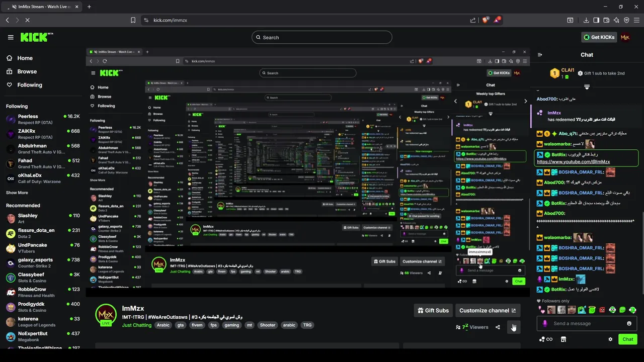Open Brave VPN shield icon
This screenshot has width=644, height=362.
pos(626,20)
